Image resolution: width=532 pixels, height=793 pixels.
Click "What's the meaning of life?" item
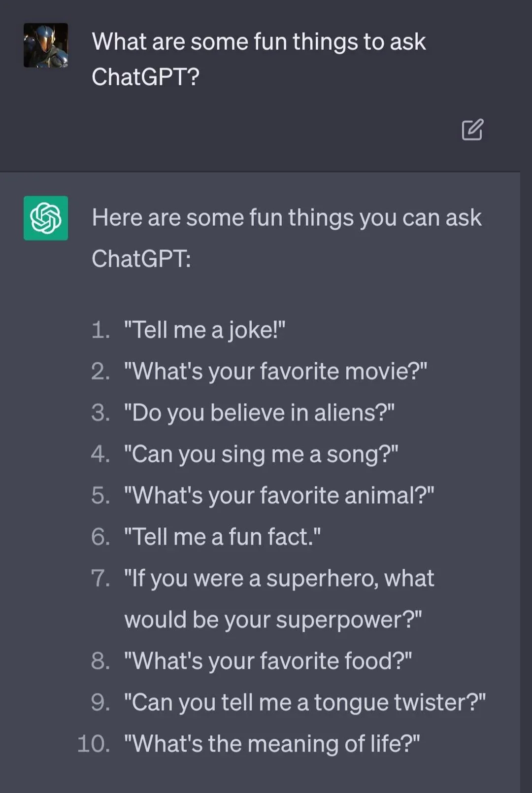click(x=271, y=744)
